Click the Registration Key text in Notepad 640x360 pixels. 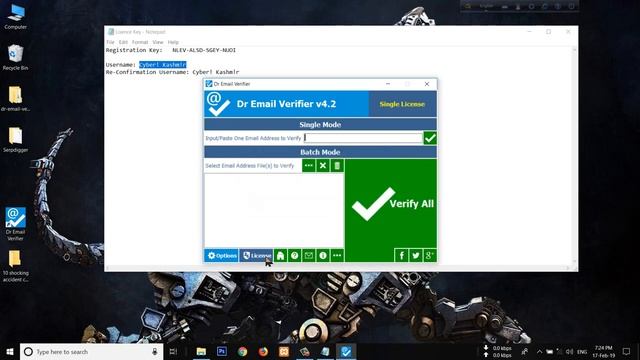coord(171,50)
